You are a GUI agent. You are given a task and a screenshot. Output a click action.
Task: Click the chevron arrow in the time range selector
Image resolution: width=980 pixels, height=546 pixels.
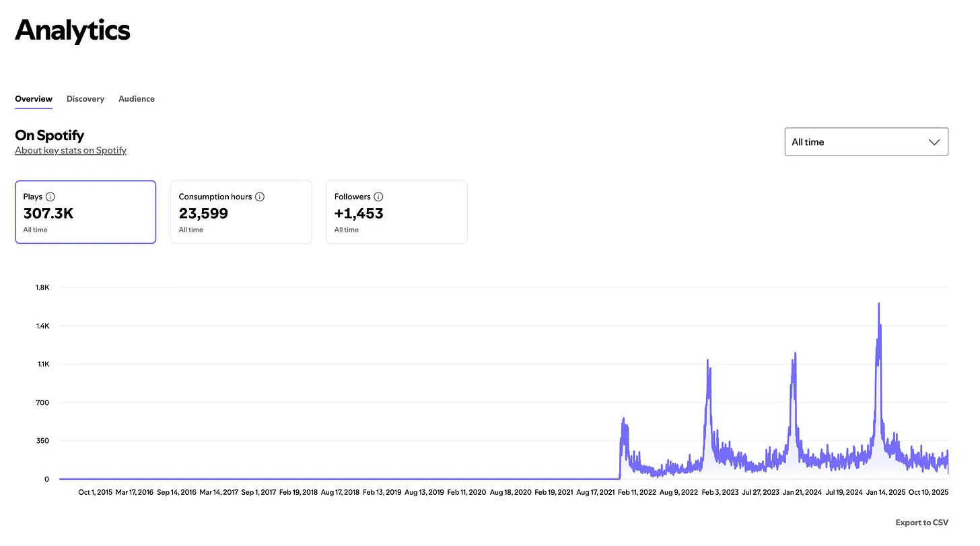pyautogui.click(x=934, y=142)
